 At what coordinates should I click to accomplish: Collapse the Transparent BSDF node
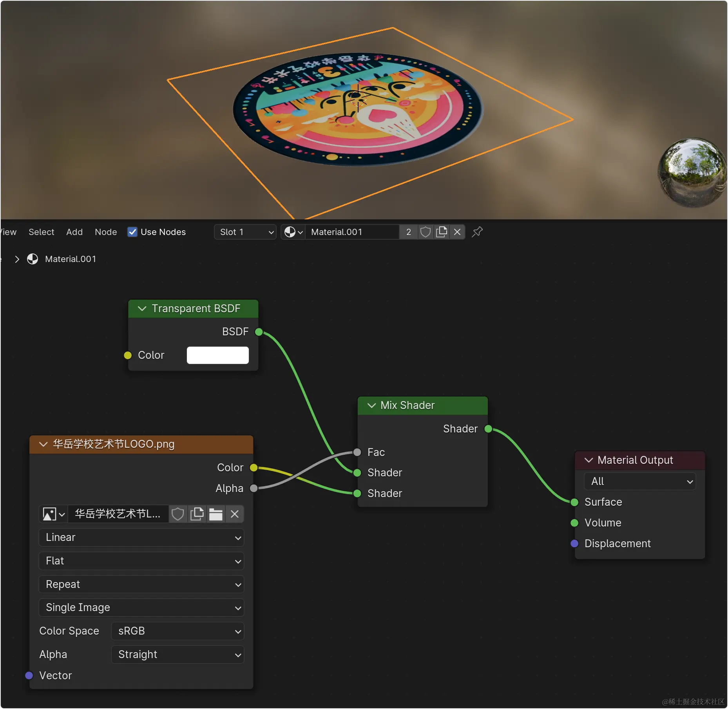coord(142,309)
